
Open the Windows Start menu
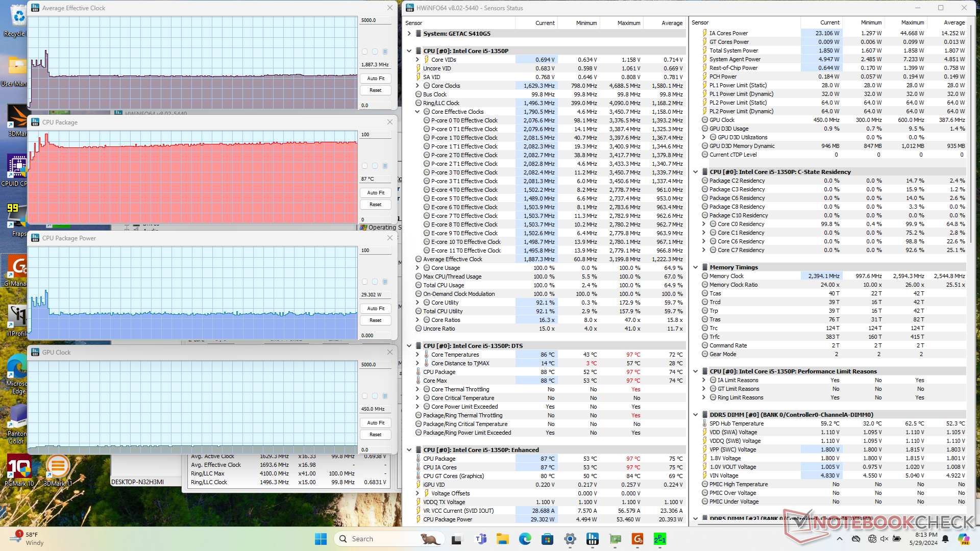[321, 539]
